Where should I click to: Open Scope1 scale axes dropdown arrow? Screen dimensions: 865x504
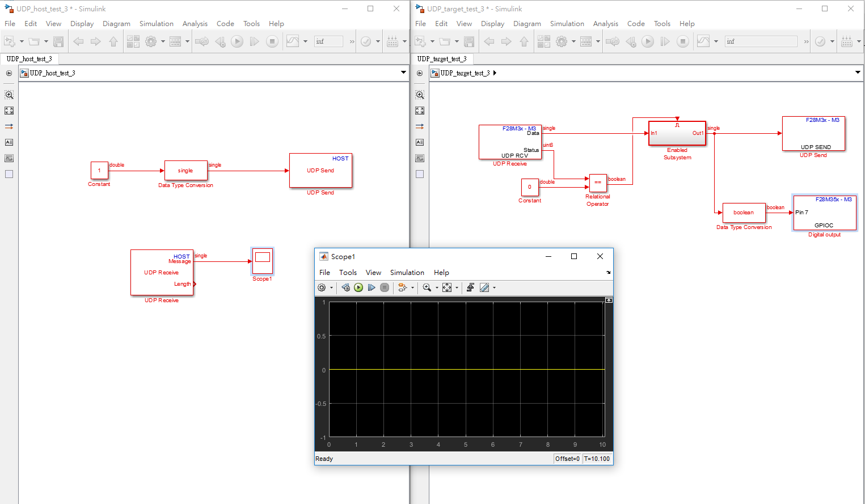tap(457, 287)
